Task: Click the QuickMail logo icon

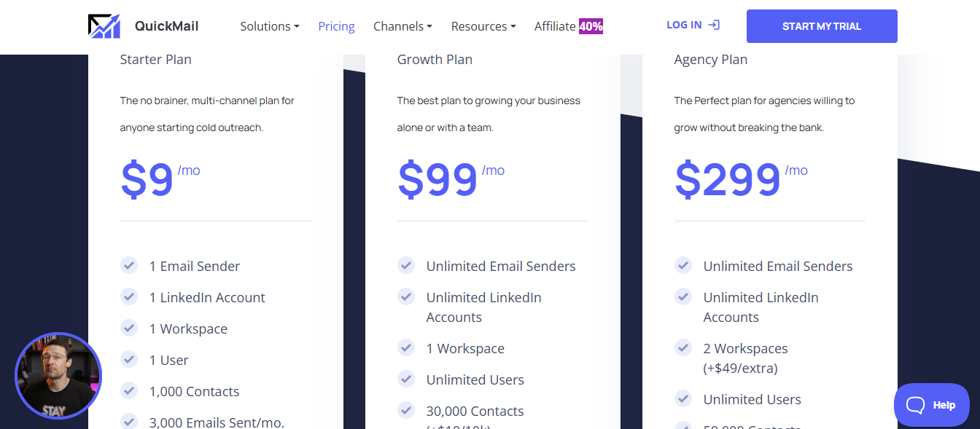Action: click(x=104, y=25)
